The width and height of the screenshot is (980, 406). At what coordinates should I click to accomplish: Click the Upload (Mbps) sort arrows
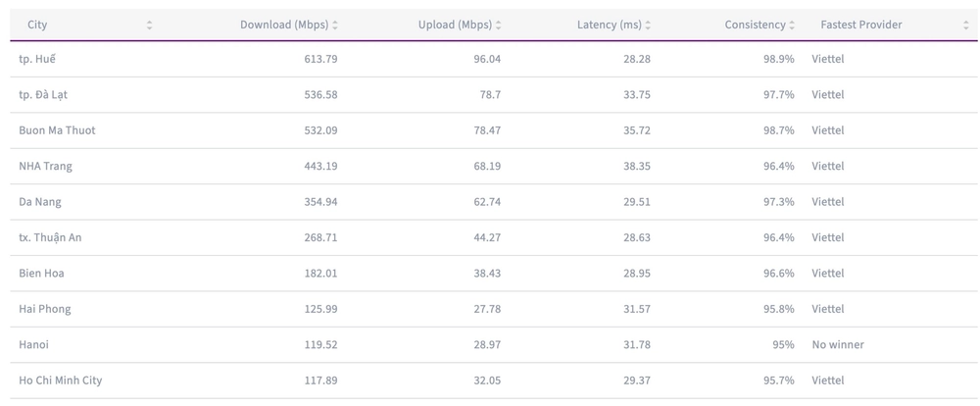(x=499, y=25)
